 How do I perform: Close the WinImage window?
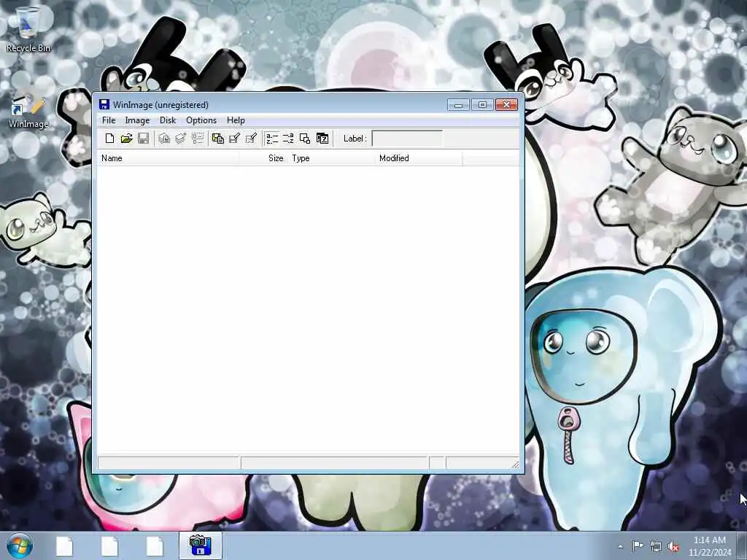pos(506,105)
